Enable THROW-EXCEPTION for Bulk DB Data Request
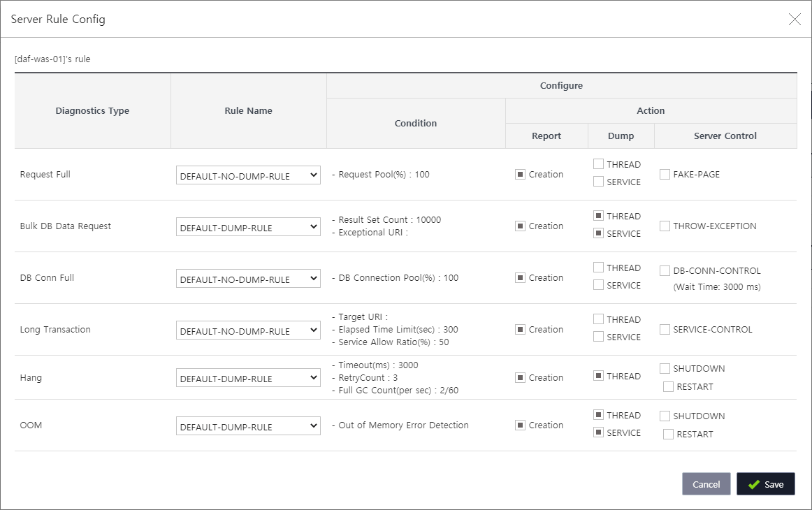 [665, 226]
